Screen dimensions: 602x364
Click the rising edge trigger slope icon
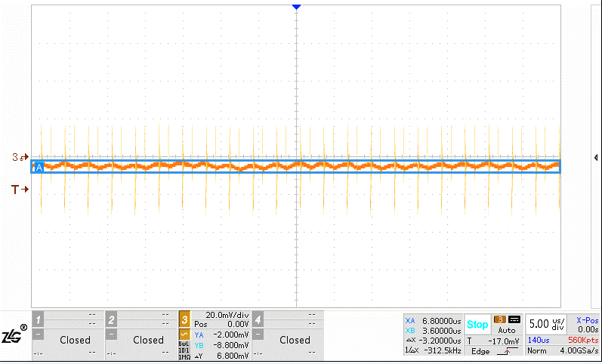coord(507,351)
